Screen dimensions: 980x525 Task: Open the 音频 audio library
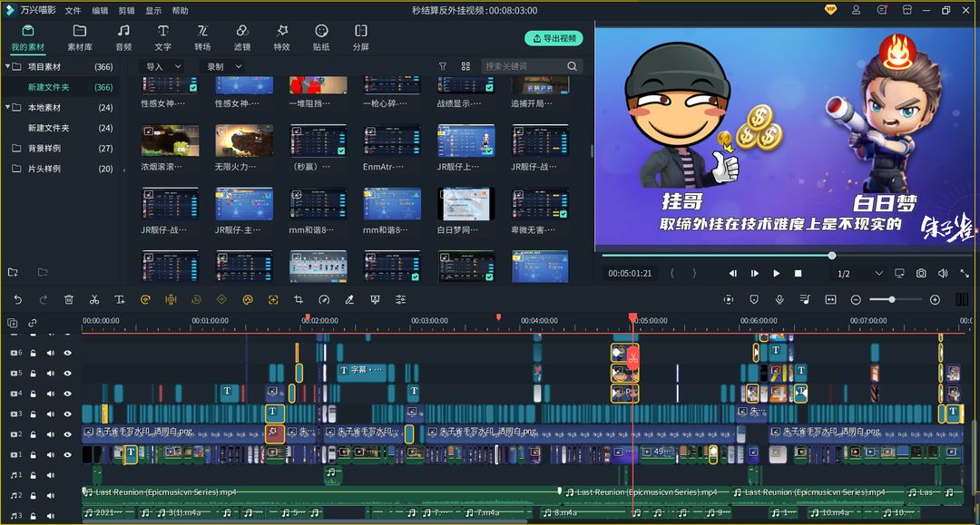[123, 37]
